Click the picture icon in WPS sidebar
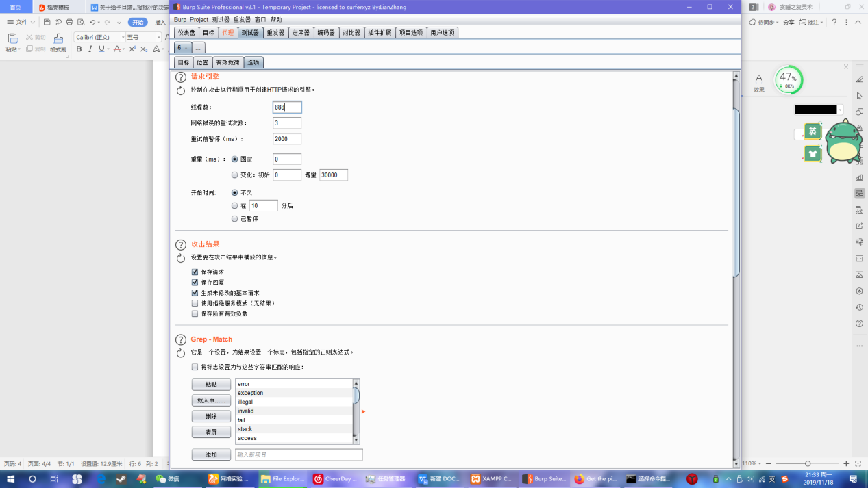Image resolution: width=868 pixels, height=488 pixels. point(859,274)
